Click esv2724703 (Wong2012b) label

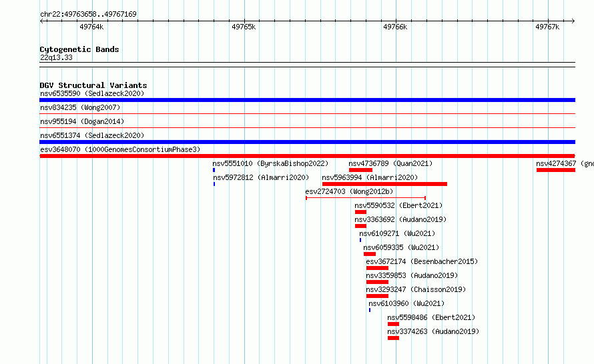click(349, 191)
